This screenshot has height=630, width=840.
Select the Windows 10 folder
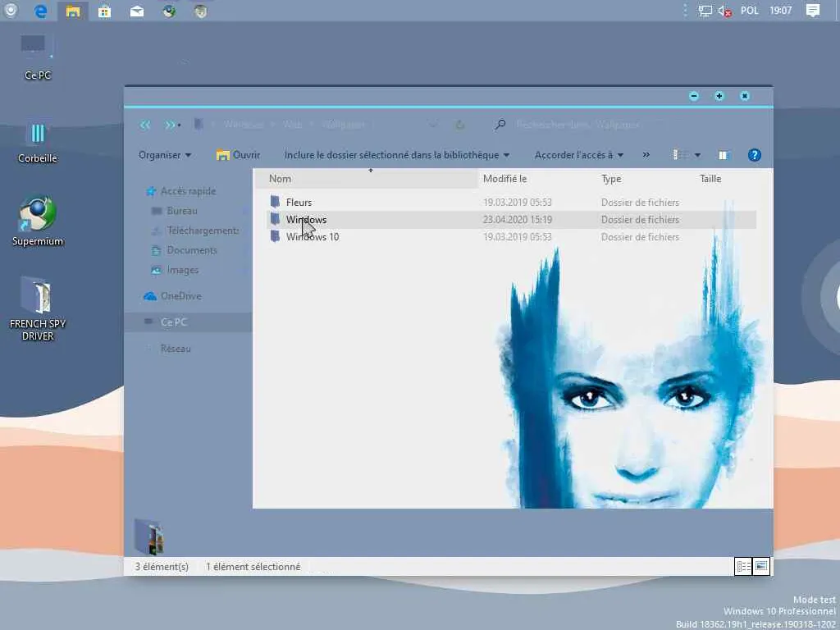pyautogui.click(x=313, y=237)
